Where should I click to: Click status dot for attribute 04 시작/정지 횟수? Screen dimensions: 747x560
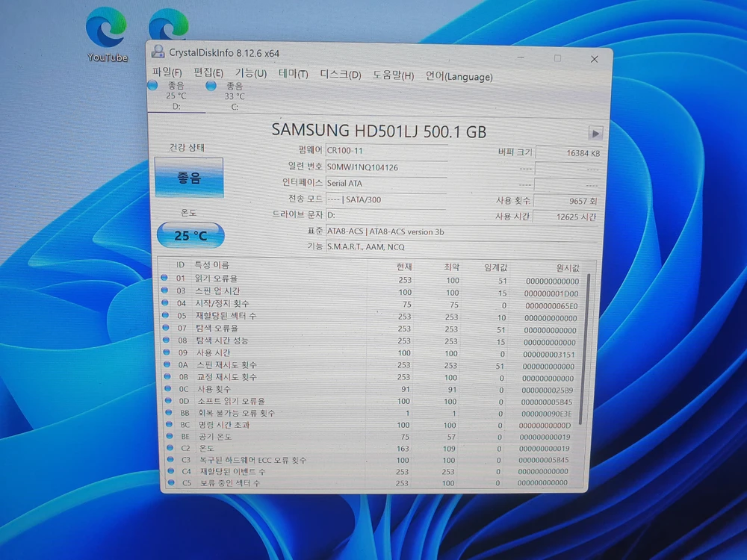point(165,302)
